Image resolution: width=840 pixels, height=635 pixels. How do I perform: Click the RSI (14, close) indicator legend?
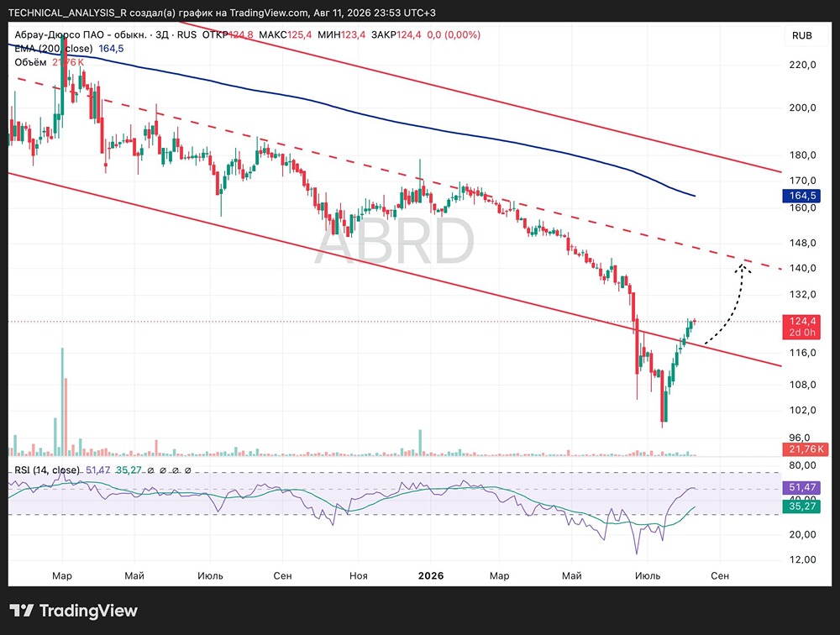pyautogui.click(x=46, y=470)
